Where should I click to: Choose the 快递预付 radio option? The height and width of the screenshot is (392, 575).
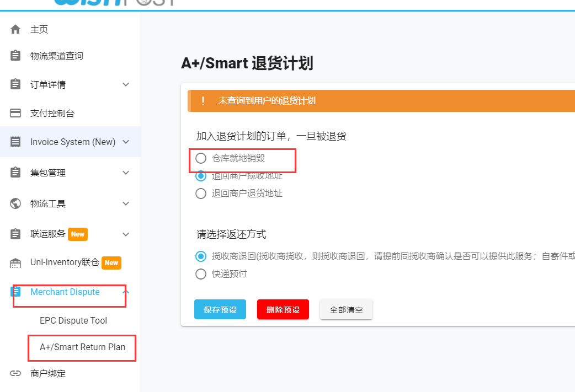click(201, 273)
